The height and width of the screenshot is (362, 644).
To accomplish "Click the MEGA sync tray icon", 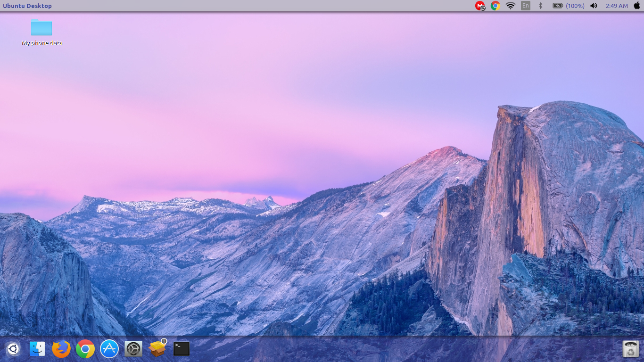I will [x=480, y=6].
